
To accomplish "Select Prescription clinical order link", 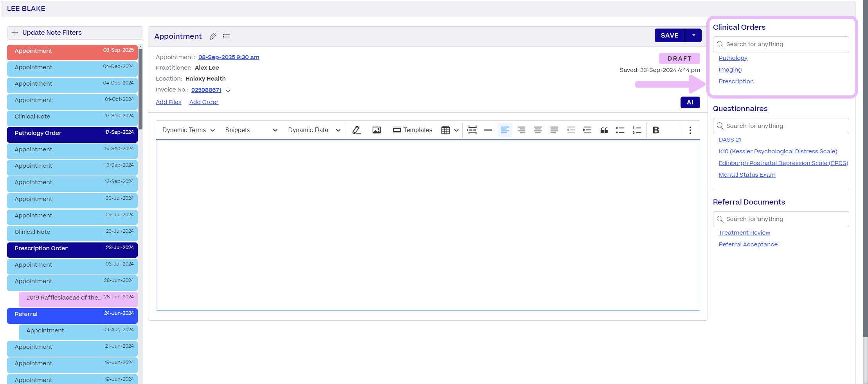I will (x=736, y=81).
